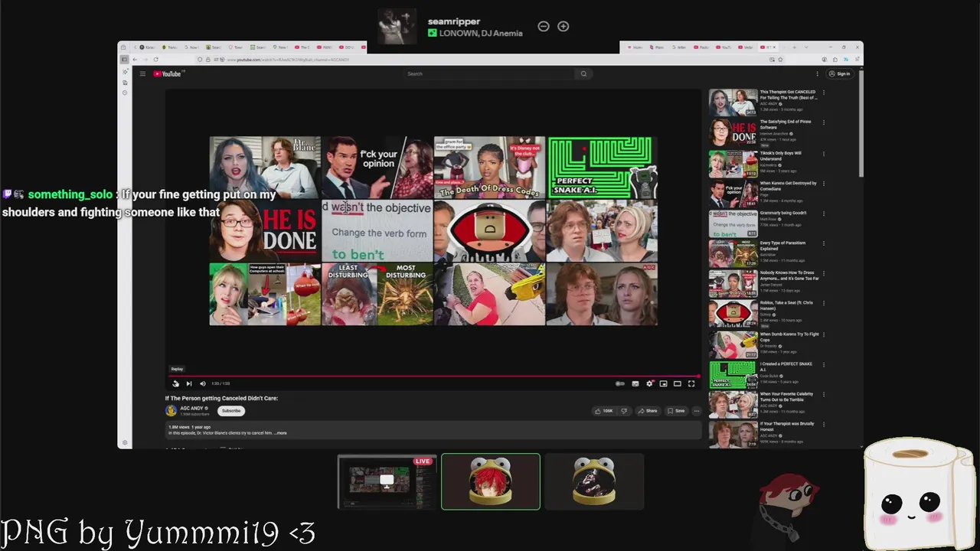This screenshot has width=980, height=551.
Task: Open a new browser tab
Action: [x=795, y=47]
